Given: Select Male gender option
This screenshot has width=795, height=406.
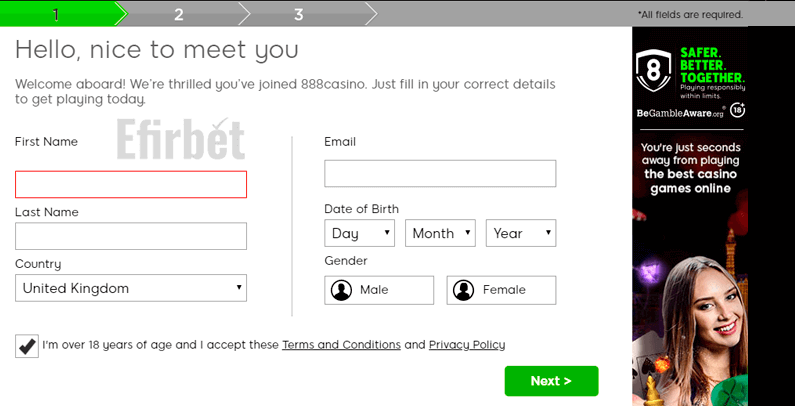Looking at the screenshot, I should pos(380,290).
